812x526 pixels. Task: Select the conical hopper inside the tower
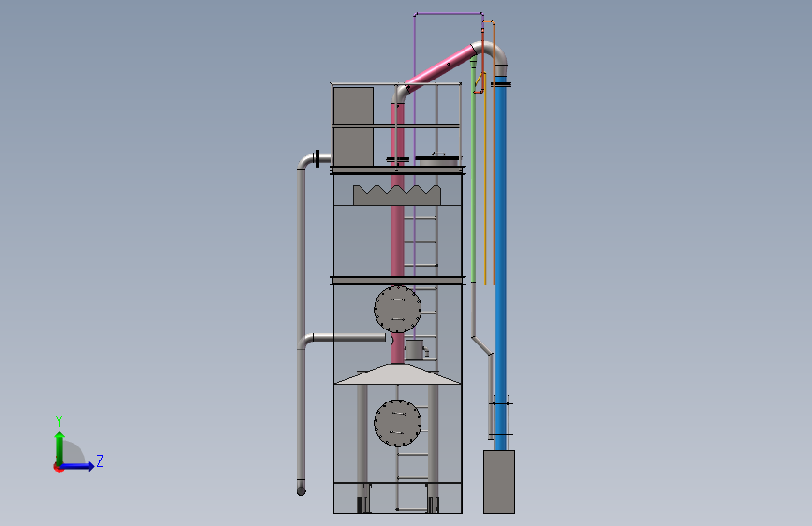pos(398,374)
